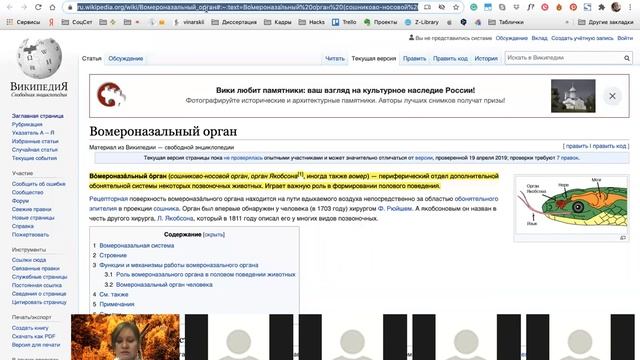Open the Yandex Я bookmark
Image resolution: width=640 pixels, height=360 pixels.
pyautogui.click(x=51, y=22)
